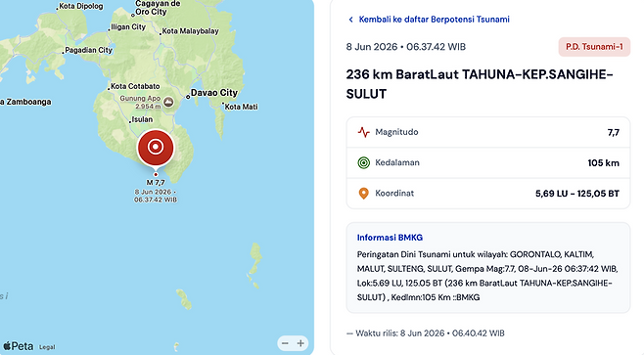Screen dimensions: 644x355
Task: Click the Gunung Apo mountain icon on map
Action: (x=168, y=102)
